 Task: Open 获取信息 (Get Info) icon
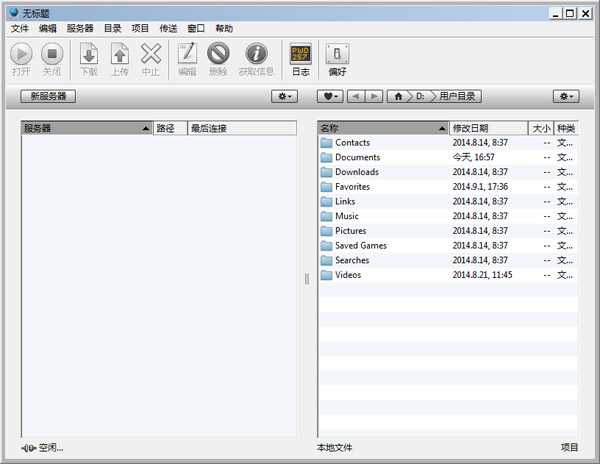pyautogui.click(x=256, y=54)
